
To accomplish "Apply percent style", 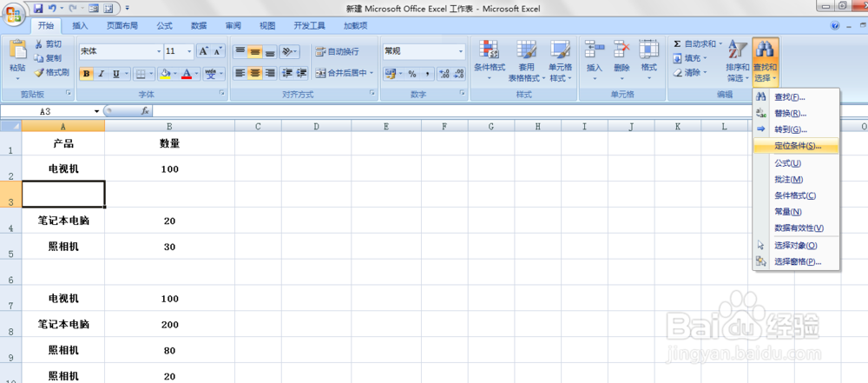I will coord(411,74).
